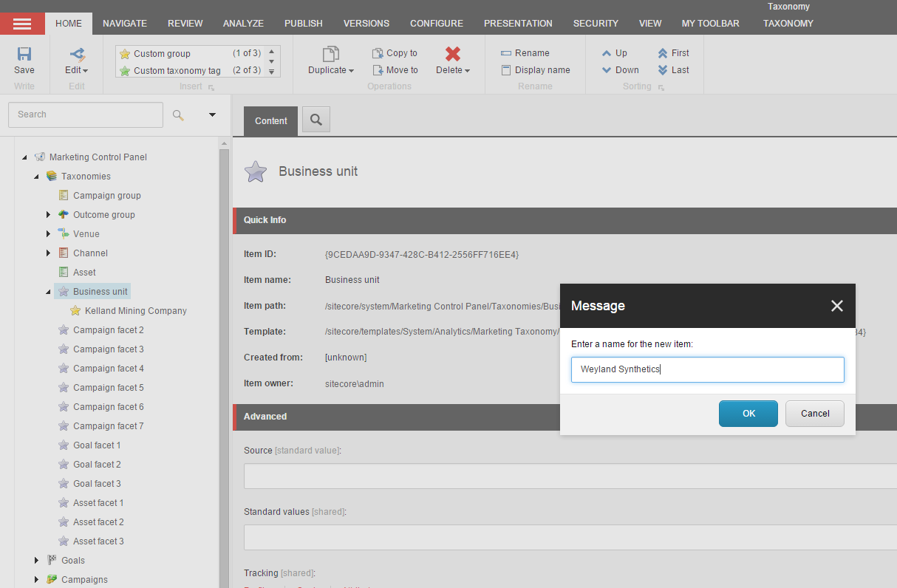Click the Rename icon in ribbon
The height and width of the screenshot is (588, 897).
tap(506, 53)
